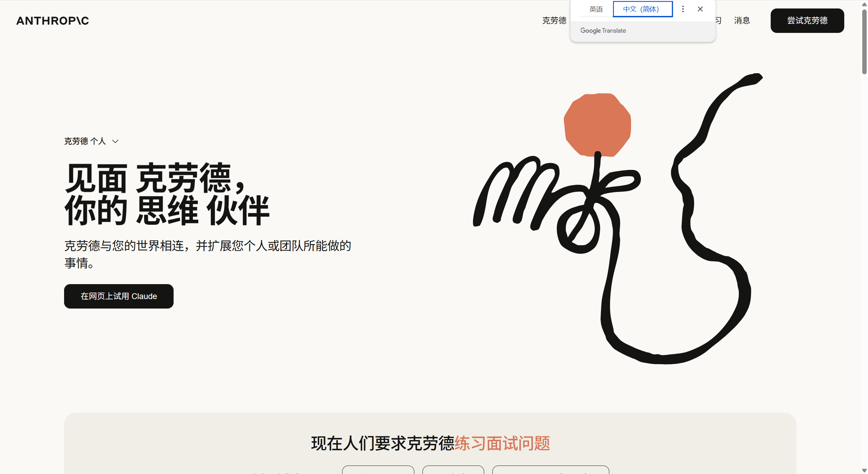Image resolution: width=868 pixels, height=474 pixels.
Task: Click the scrollbar down arrow
Action: [x=864, y=470]
